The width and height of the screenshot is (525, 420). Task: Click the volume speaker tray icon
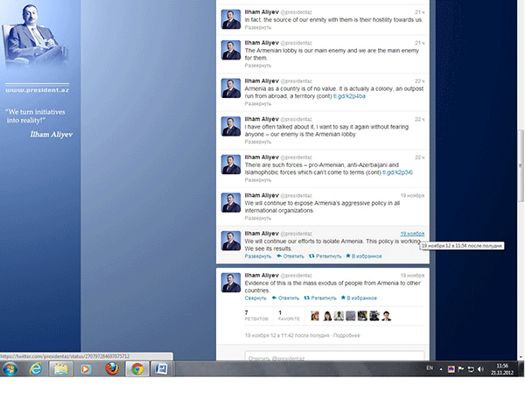tap(480, 369)
